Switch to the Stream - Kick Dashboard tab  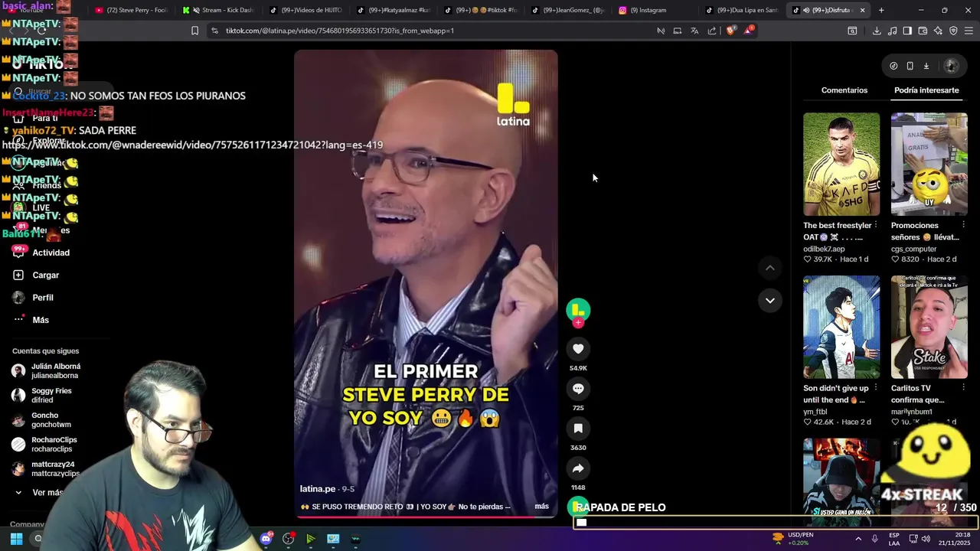[x=218, y=10]
